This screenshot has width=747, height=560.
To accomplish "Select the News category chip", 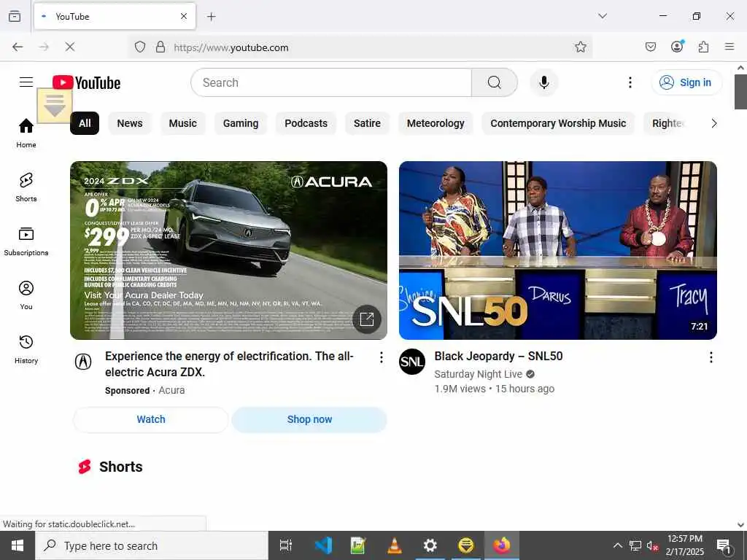I will point(130,123).
